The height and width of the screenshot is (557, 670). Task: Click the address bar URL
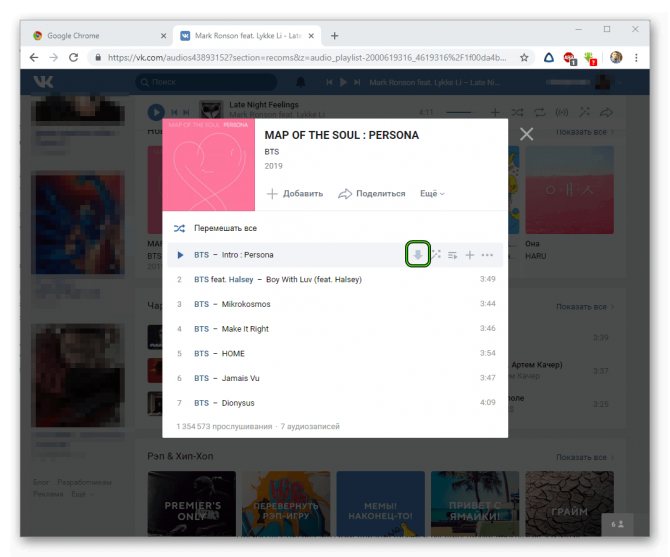(307, 57)
